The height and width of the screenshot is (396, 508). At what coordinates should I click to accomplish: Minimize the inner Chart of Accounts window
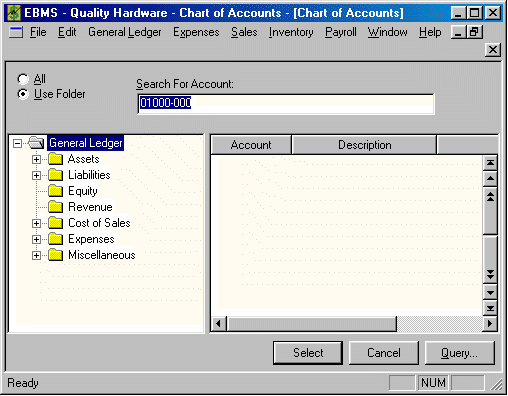click(x=458, y=32)
